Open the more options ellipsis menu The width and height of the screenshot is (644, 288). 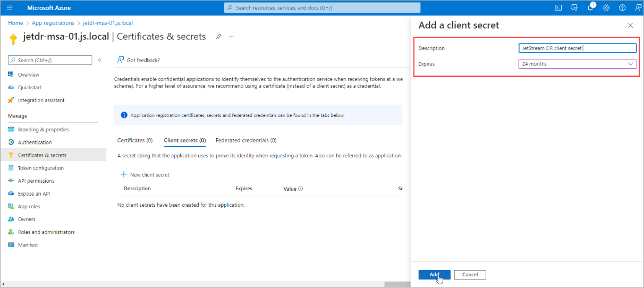click(232, 37)
